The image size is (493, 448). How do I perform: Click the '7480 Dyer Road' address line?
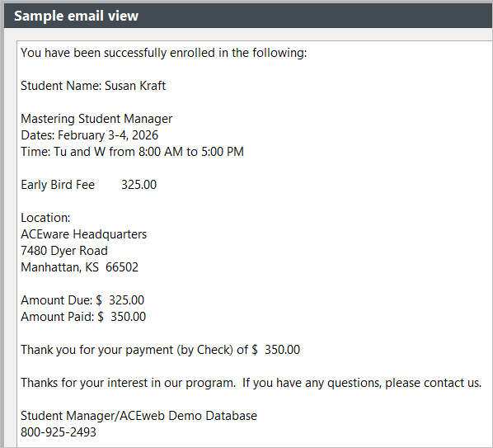64,251
